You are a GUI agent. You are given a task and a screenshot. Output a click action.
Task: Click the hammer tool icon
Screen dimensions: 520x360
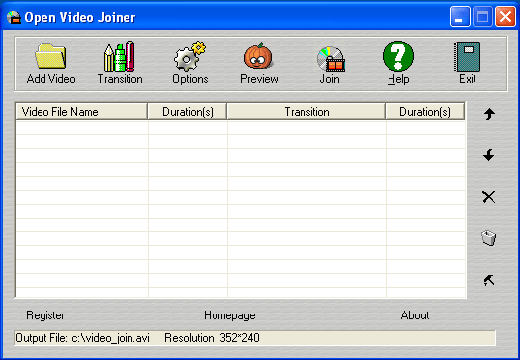[489, 280]
